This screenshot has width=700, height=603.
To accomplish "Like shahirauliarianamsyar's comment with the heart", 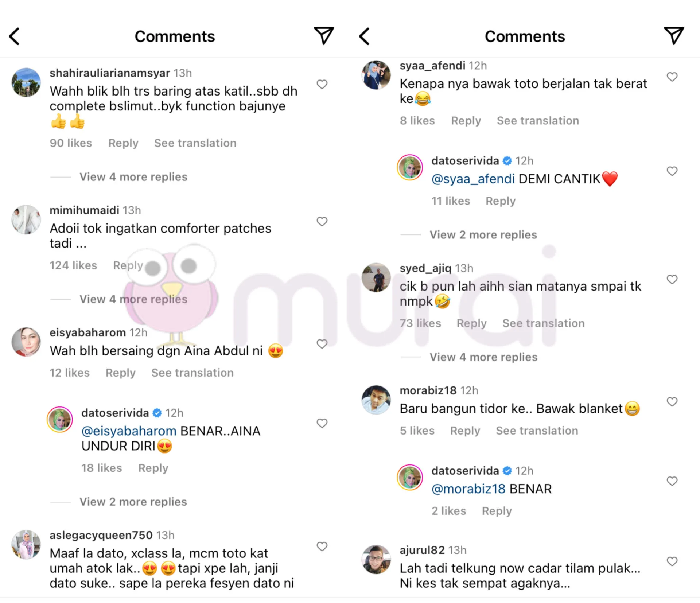I will pos(322,84).
